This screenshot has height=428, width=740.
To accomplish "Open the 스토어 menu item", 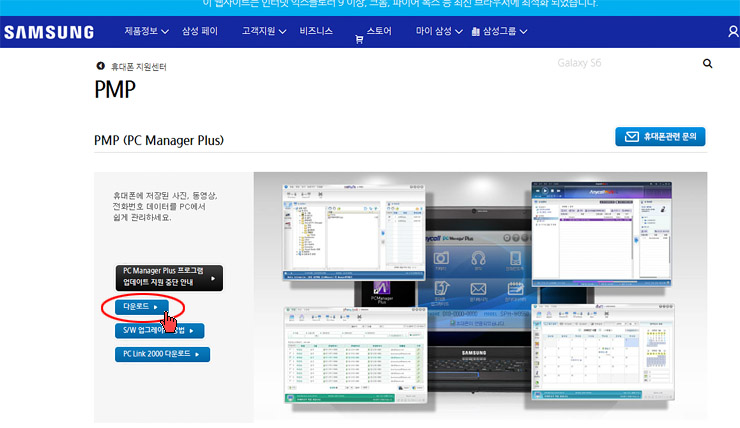I will point(379,31).
